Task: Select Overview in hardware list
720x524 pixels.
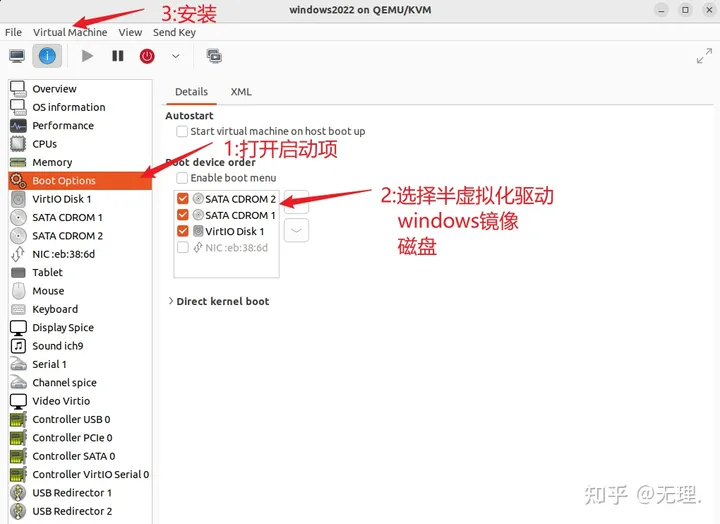Action: coord(80,89)
